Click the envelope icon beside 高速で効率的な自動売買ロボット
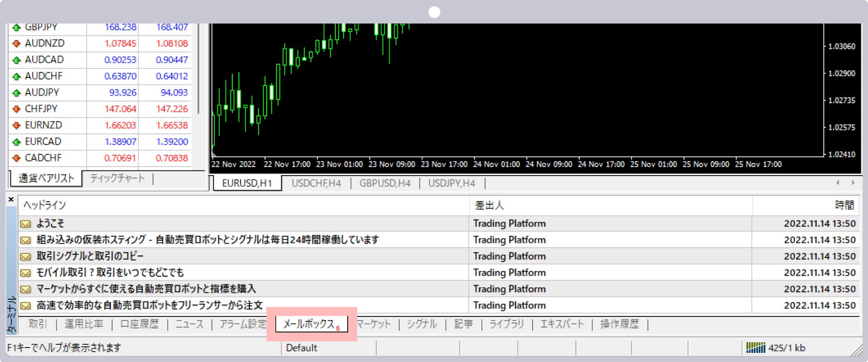The height and width of the screenshot is (362, 868). (26, 305)
